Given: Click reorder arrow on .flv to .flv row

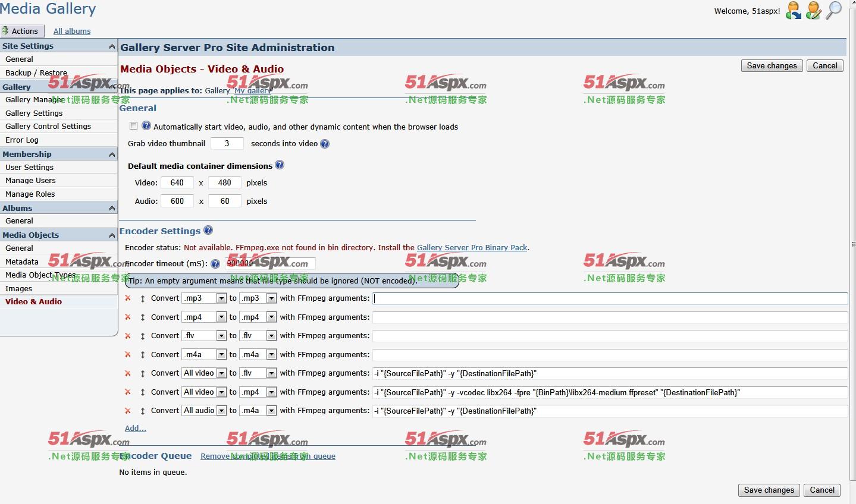Looking at the screenshot, I should pos(143,336).
